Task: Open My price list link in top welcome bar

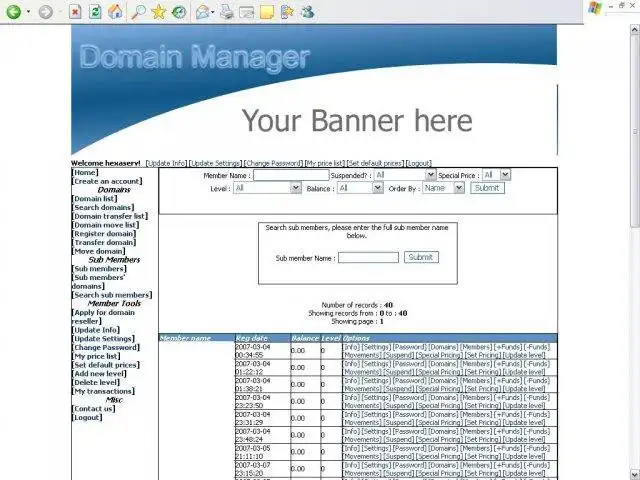Action: tap(325, 163)
